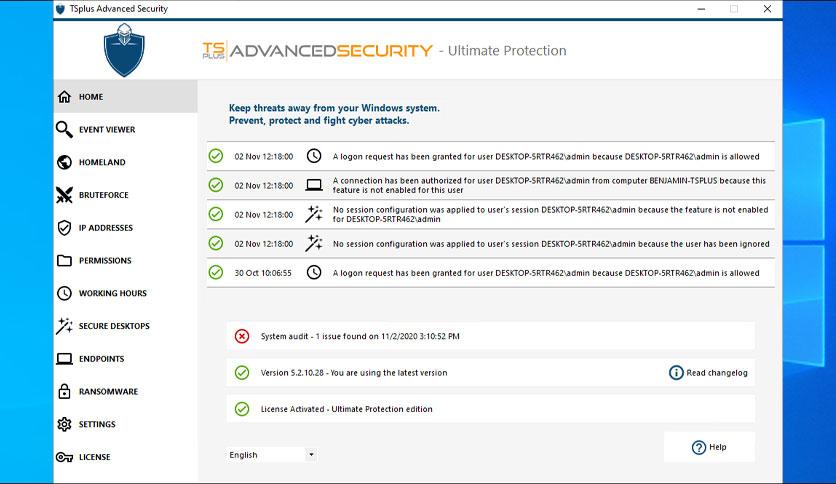The height and width of the screenshot is (484, 836).
Task: Select the Bruteforce crossed swords icon
Action: [x=64, y=195]
